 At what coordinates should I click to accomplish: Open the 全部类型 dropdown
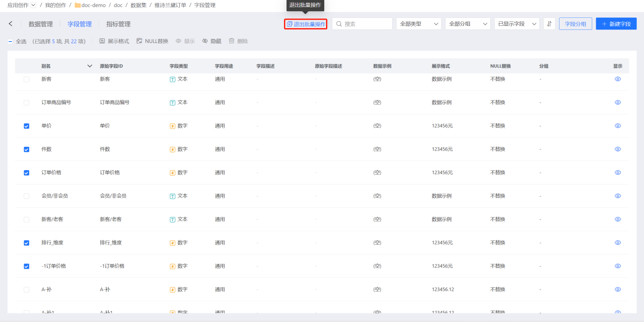[419, 24]
